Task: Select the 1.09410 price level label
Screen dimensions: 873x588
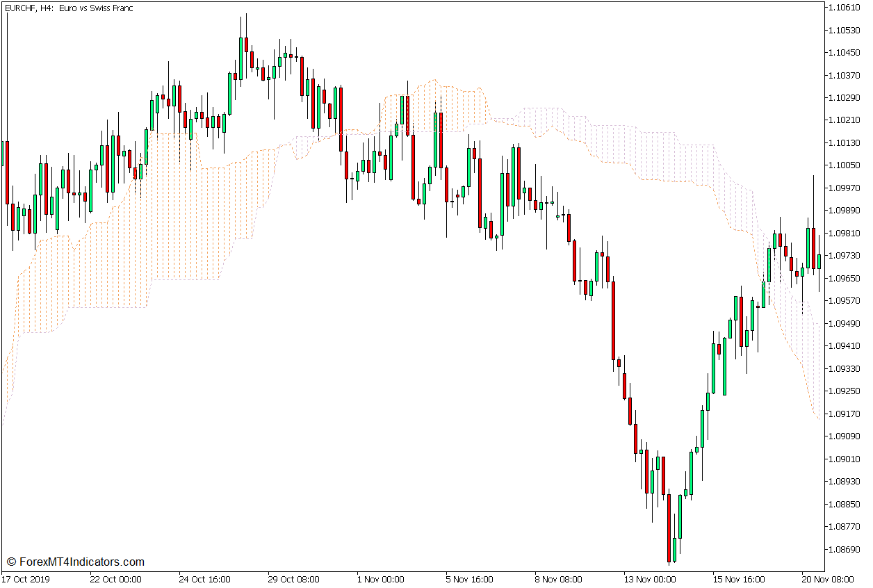Action: pyautogui.click(x=844, y=345)
